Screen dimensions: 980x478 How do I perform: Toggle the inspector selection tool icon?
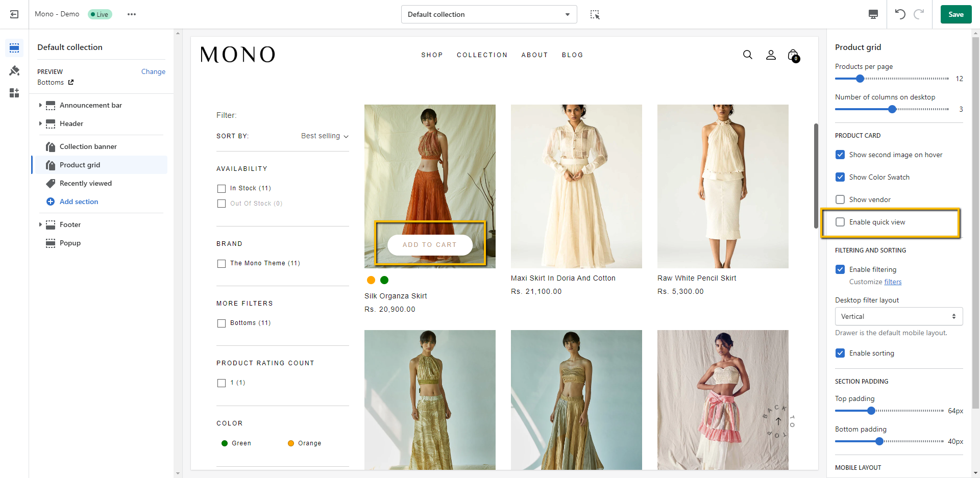click(x=595, y=14)
